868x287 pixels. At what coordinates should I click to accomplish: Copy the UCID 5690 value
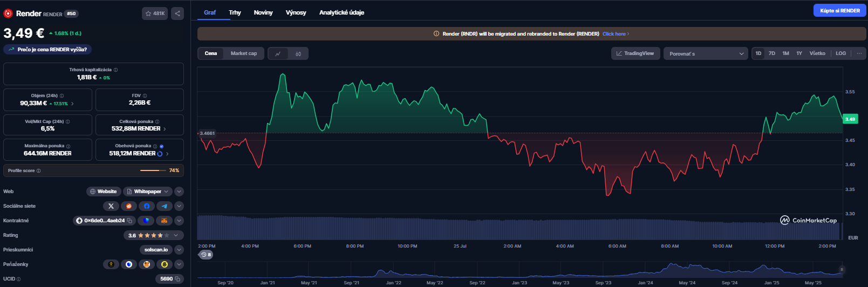click(176, 279)
